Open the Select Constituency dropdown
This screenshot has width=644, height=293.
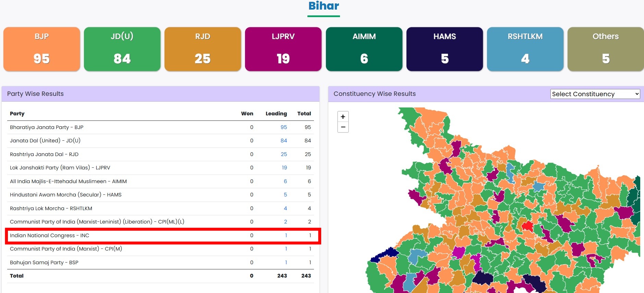[595, 94]
